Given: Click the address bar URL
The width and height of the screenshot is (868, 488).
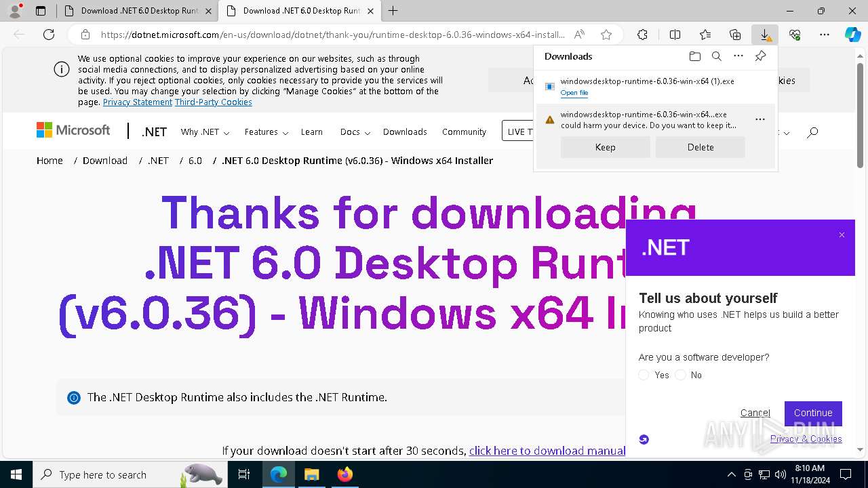Looking at the screenshot, I should tap(332, 35).
